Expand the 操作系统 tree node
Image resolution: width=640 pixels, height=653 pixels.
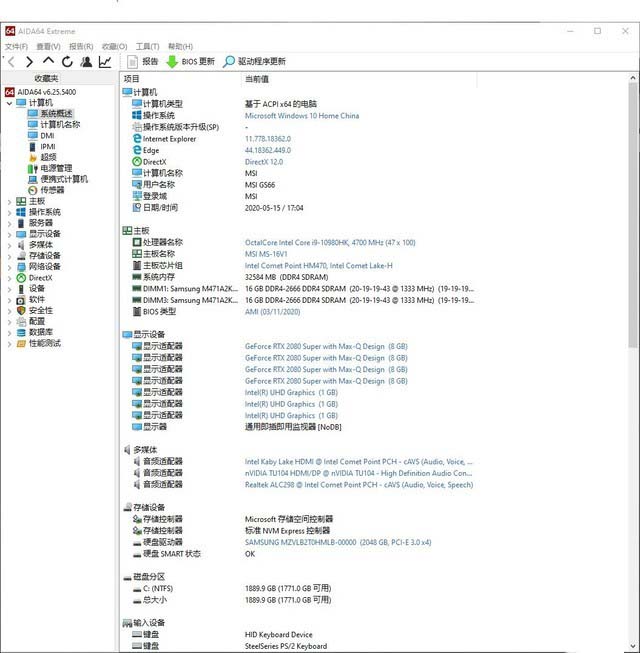click(9, 212)
